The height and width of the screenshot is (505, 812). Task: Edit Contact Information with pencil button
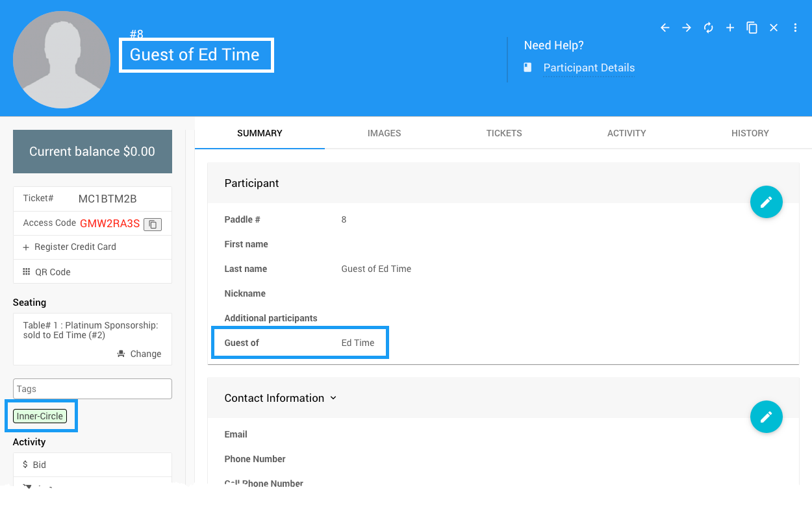coord(766,417)
